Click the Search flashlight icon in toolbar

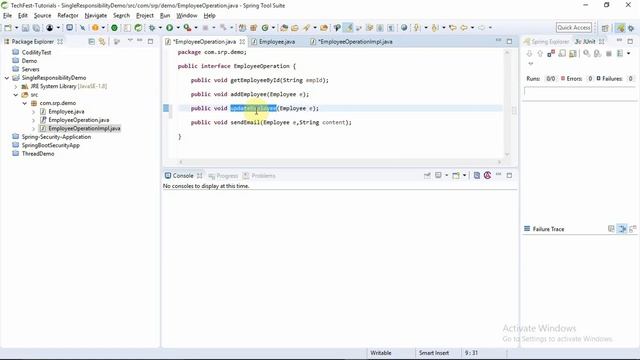pyautogui.click(x=307, y=28)
